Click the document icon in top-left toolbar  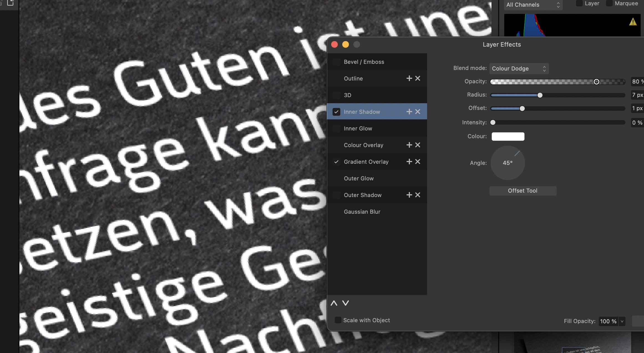[x=10, y=3]
